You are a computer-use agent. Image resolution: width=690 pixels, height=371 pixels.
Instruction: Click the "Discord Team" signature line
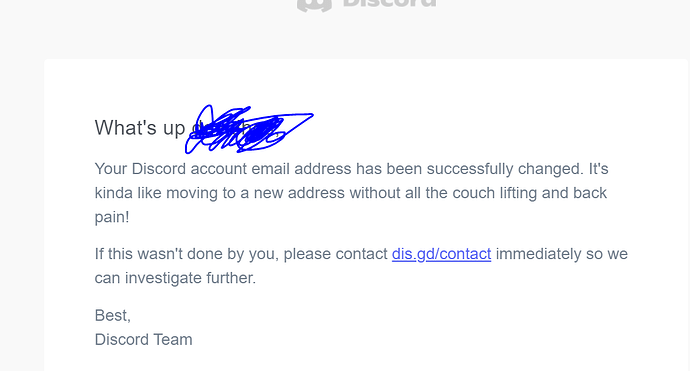(x=143, y=340)
